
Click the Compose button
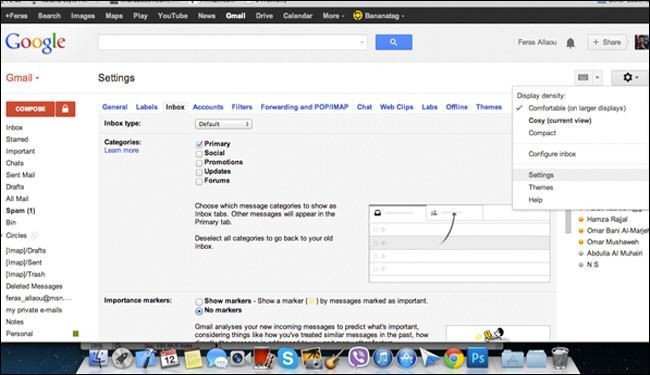30,109
